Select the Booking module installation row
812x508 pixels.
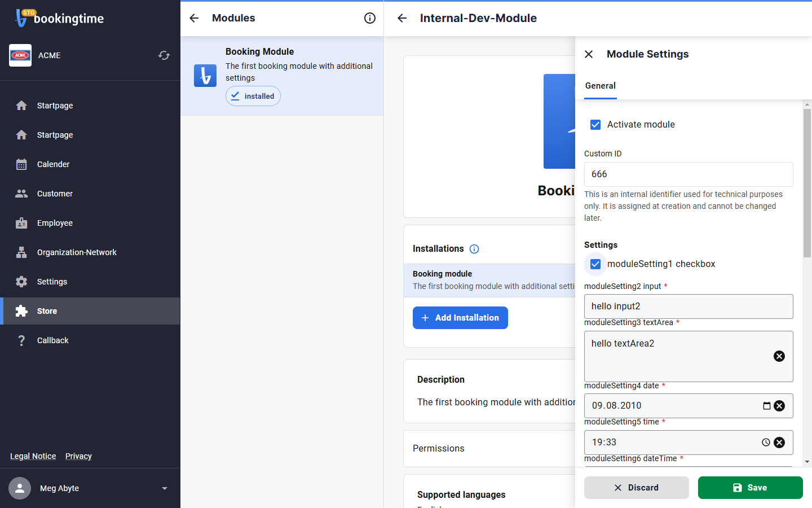(489, 280)
